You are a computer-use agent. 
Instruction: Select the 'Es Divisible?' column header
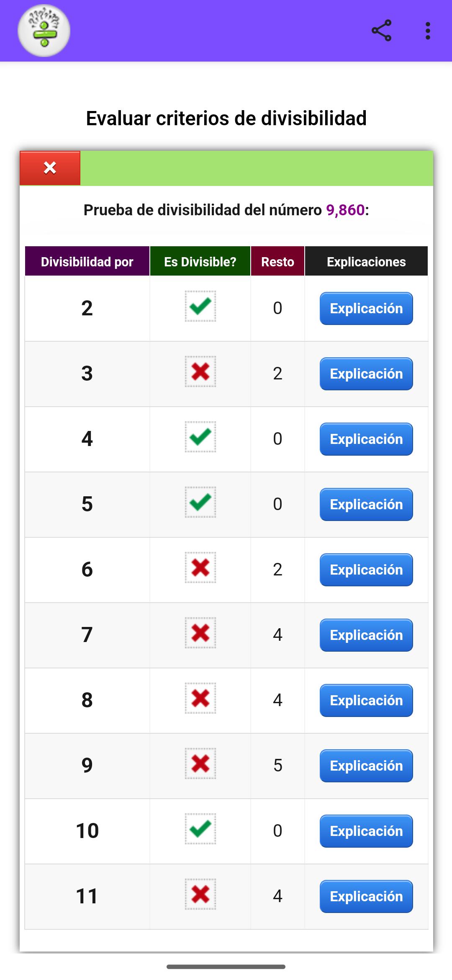(x=200, y=261)
